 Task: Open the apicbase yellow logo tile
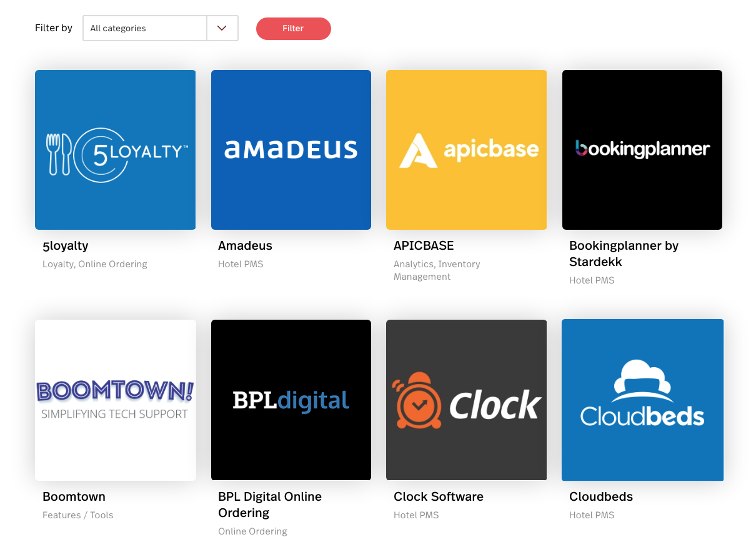466,150
